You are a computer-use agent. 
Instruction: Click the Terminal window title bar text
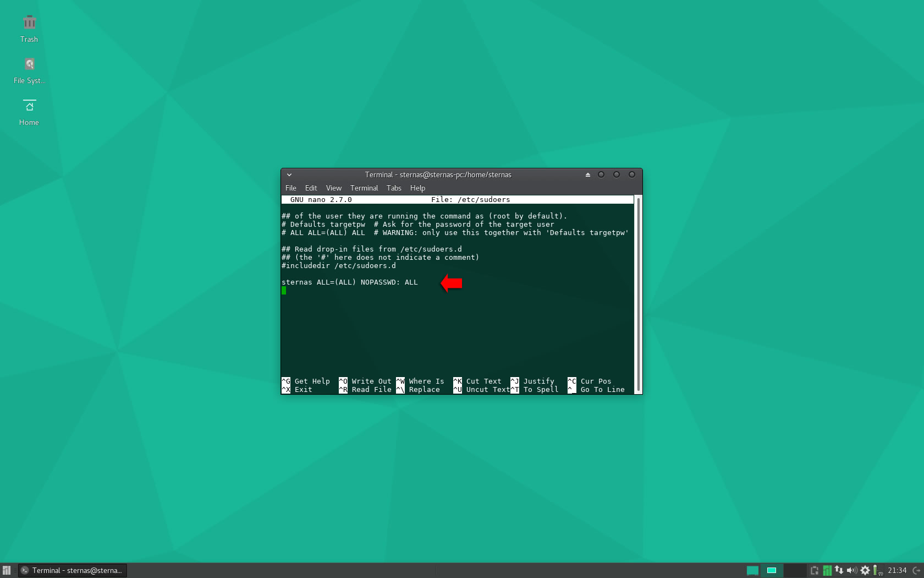point(438,175)
